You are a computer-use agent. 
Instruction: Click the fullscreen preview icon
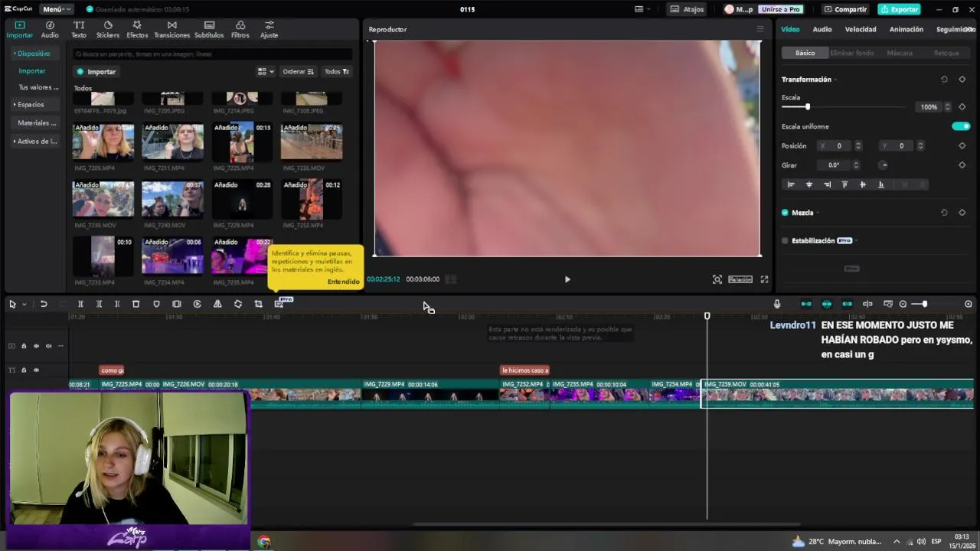[x=764, y=279]
